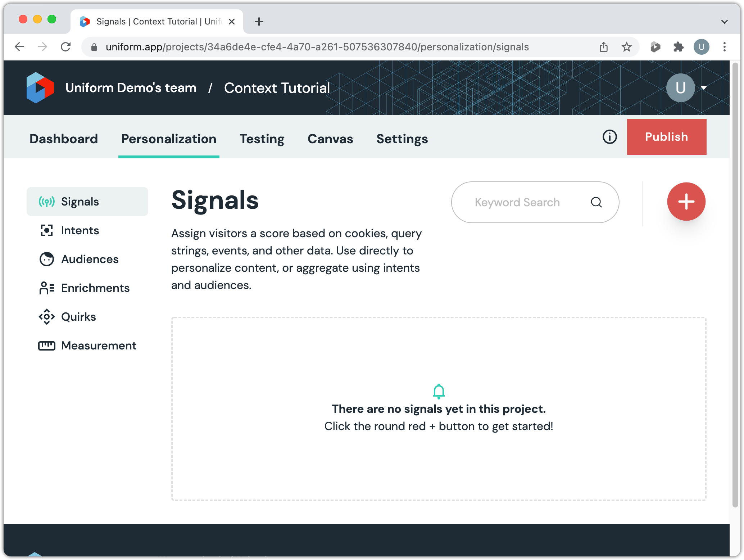Bookmark this page with the star icon

coord(627,47)
